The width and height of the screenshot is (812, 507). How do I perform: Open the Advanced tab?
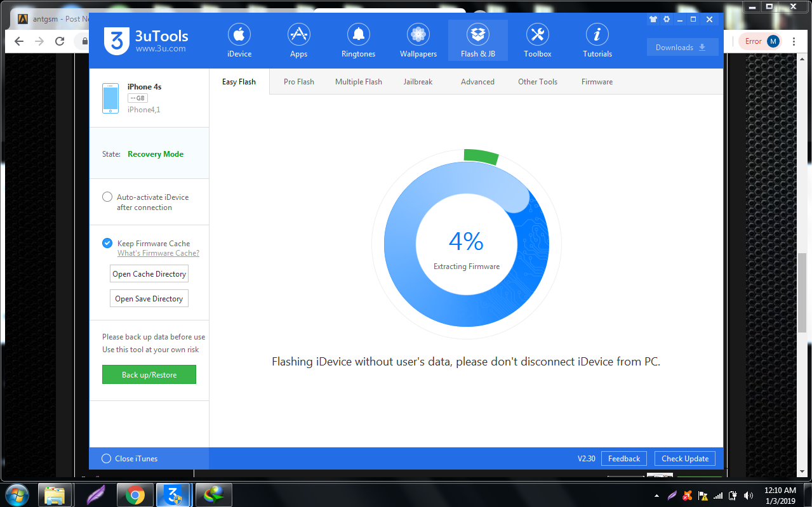coord(477,82)
